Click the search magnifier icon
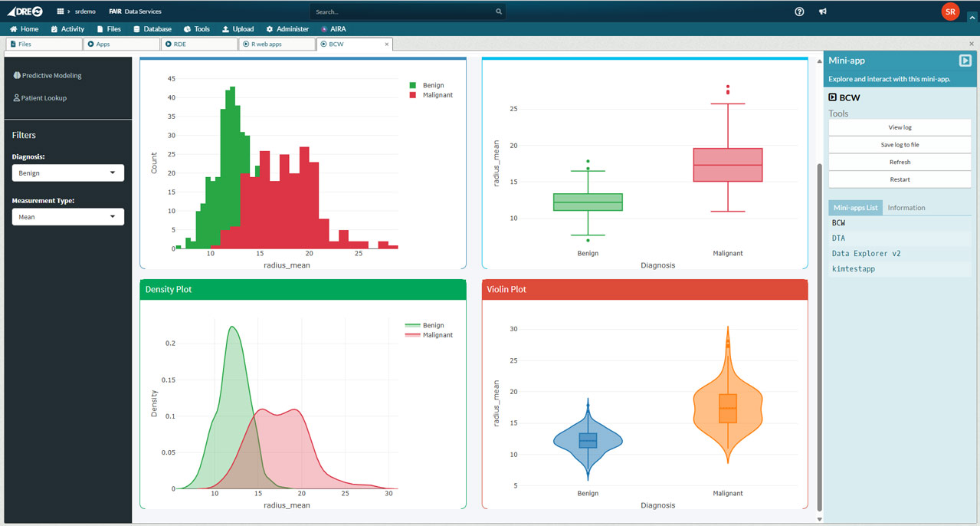980x526 pixels. [498, 12]
